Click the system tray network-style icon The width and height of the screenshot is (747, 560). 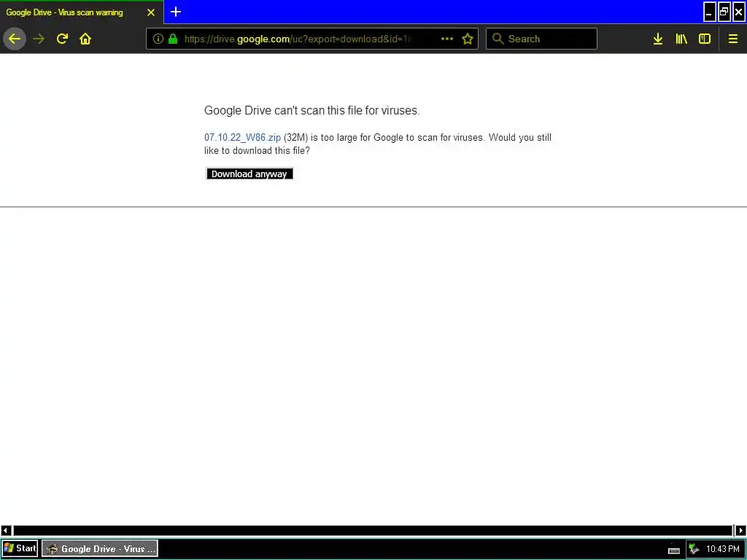pyautogui.click(x=694, y=549)
